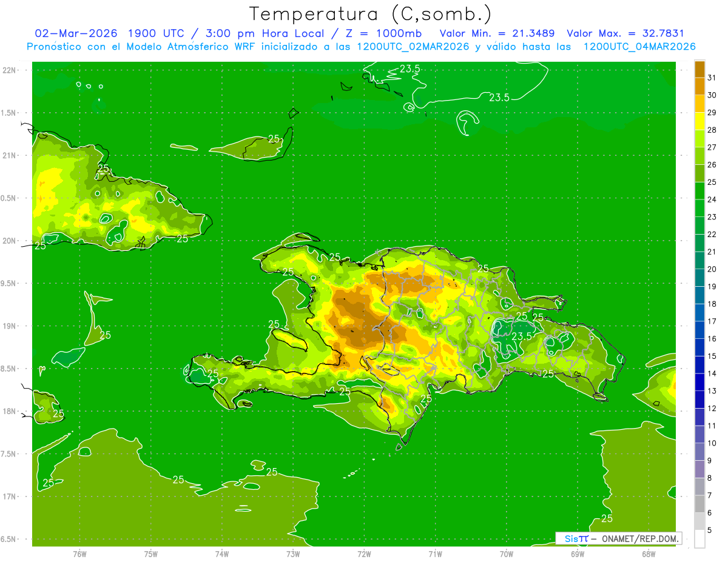728x562 pixels.
Task: Pick the blue legend swatch between 16 and 17
Action: click(699, 330)
